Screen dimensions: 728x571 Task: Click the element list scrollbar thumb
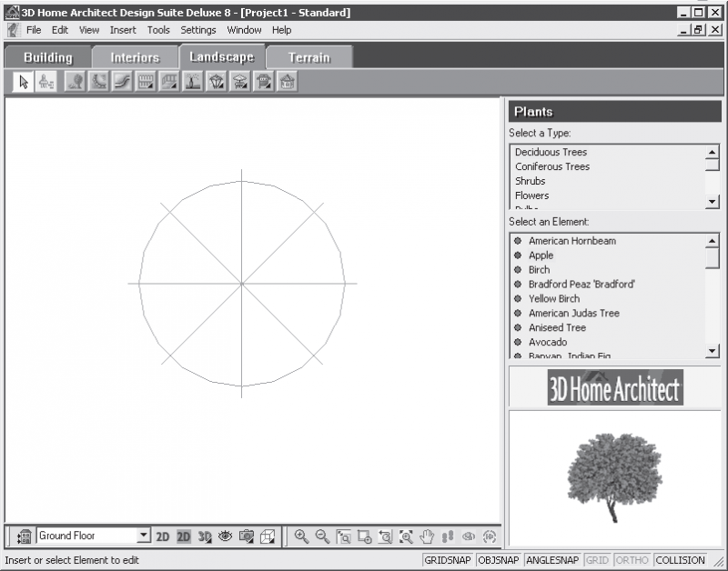tap(713, 257)
